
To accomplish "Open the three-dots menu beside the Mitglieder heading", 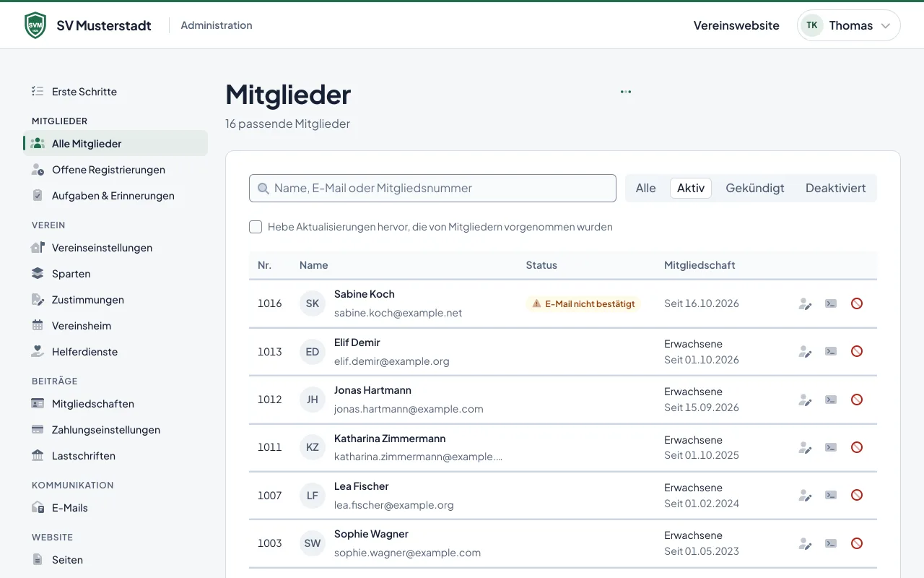I will (626, 92).
